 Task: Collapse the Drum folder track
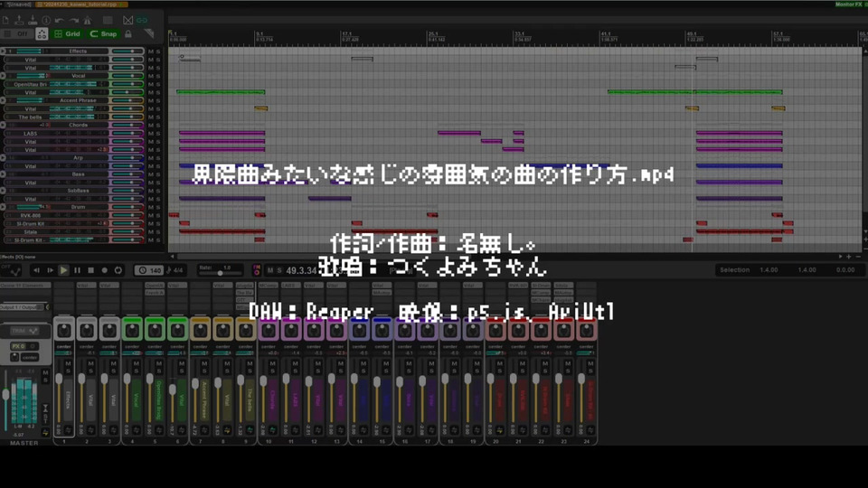(3, 207)
